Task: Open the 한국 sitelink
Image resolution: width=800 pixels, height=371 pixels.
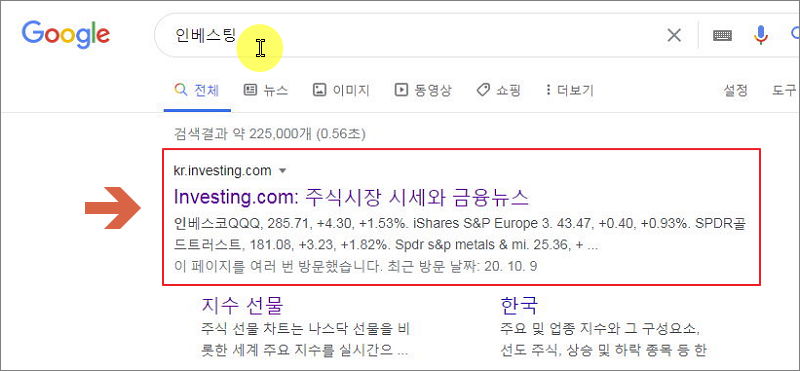Action: tap(519, 306)
